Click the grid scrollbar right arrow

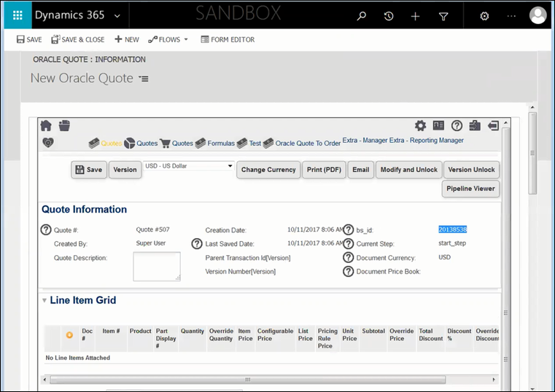coord(493,380)
